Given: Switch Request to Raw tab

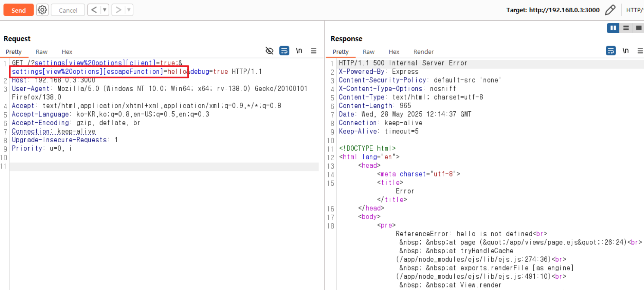Looking at the screenshot, I should pyautogui.click(x=41, y=52).
